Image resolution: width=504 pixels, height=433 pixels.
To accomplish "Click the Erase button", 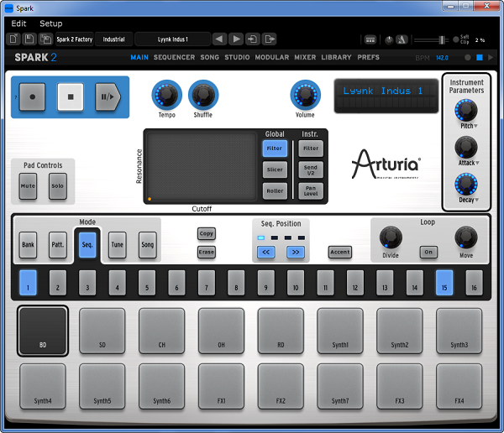I will point(207,252).
